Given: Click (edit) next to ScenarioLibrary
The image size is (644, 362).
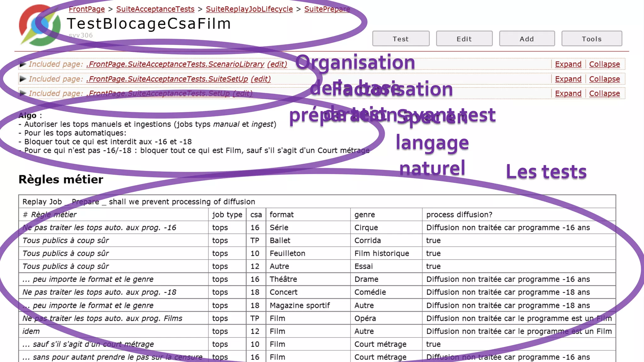Looking at the screenshot, I should [277, 64].
